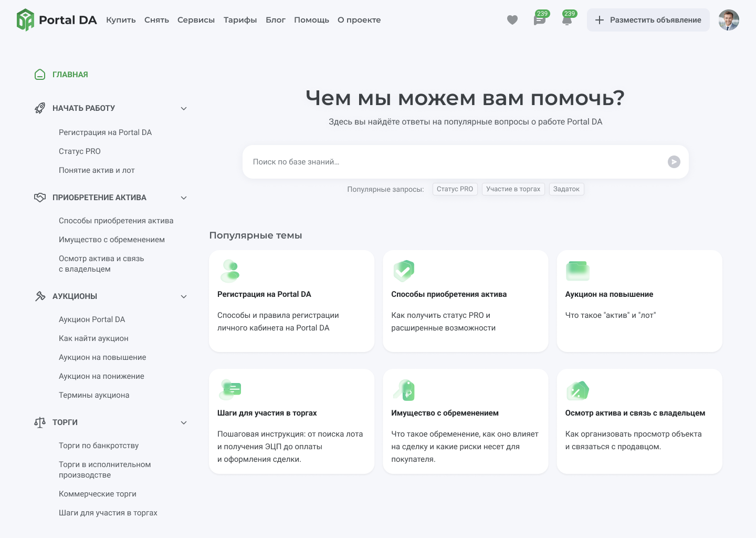Select Помощь in the top menu
The width and height of the screenshot is (756, 538).
tap(311, 20)
